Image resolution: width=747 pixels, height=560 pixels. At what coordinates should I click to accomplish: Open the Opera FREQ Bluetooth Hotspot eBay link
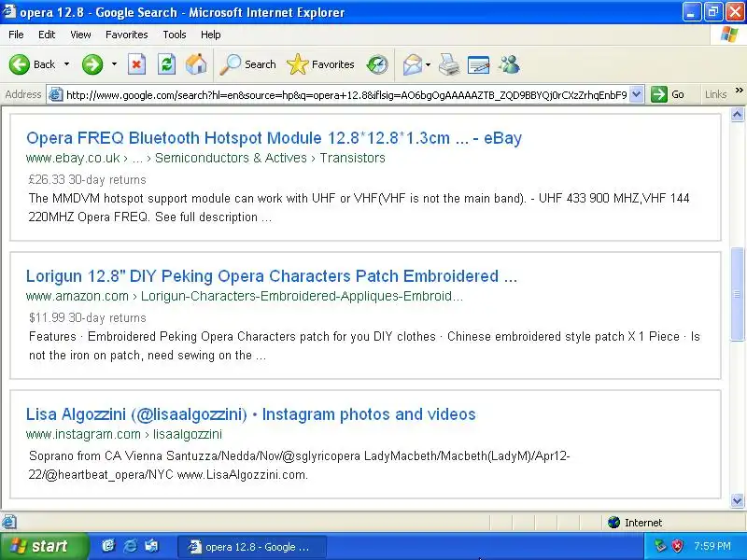pyautogui.click(x=274, y=138)
